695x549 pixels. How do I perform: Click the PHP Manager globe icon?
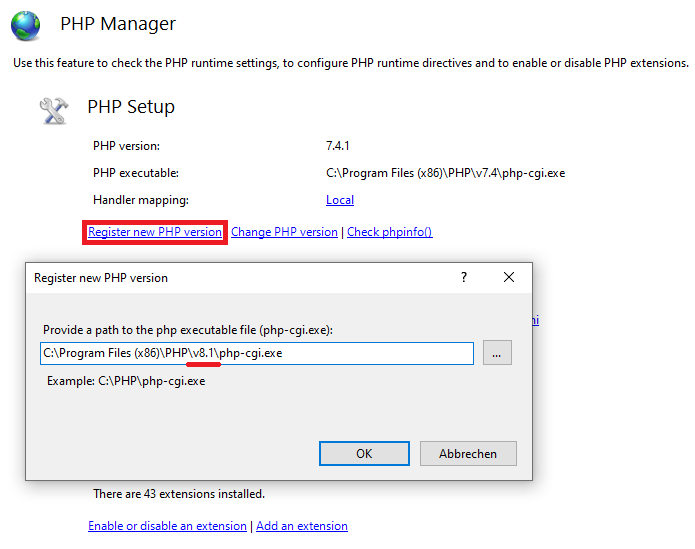pos(25,26)
